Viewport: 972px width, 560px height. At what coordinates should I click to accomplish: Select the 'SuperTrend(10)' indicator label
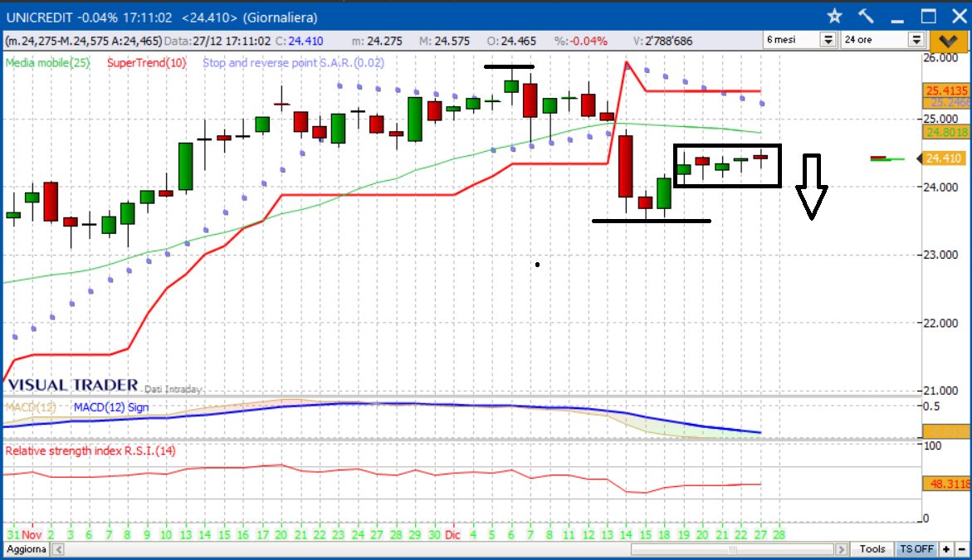point(147,62)
